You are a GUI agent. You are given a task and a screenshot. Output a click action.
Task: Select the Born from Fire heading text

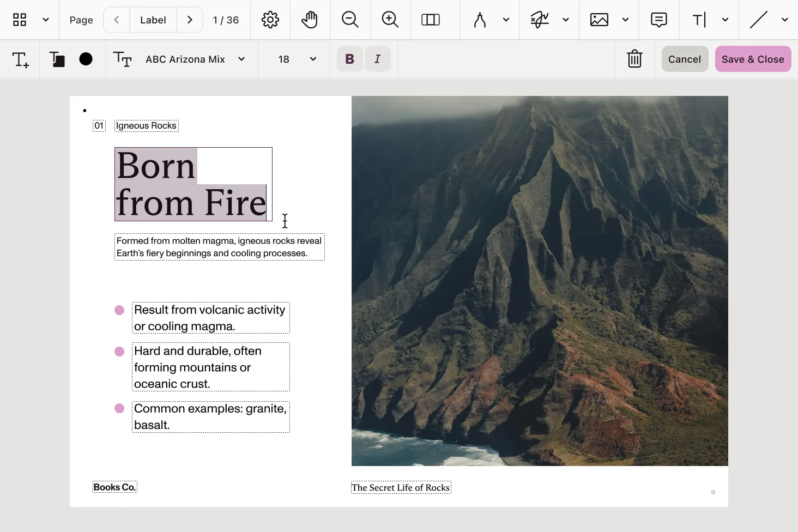click(191, 184)
